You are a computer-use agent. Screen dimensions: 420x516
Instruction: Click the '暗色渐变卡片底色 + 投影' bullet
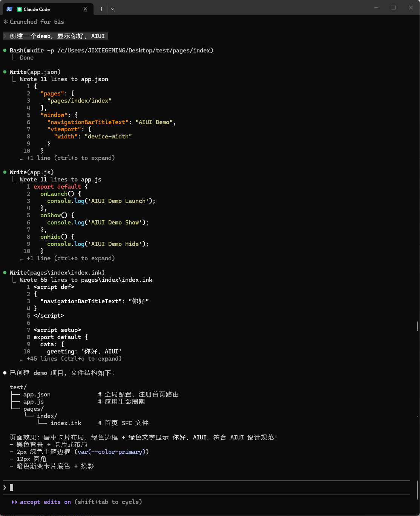[52, 466]
